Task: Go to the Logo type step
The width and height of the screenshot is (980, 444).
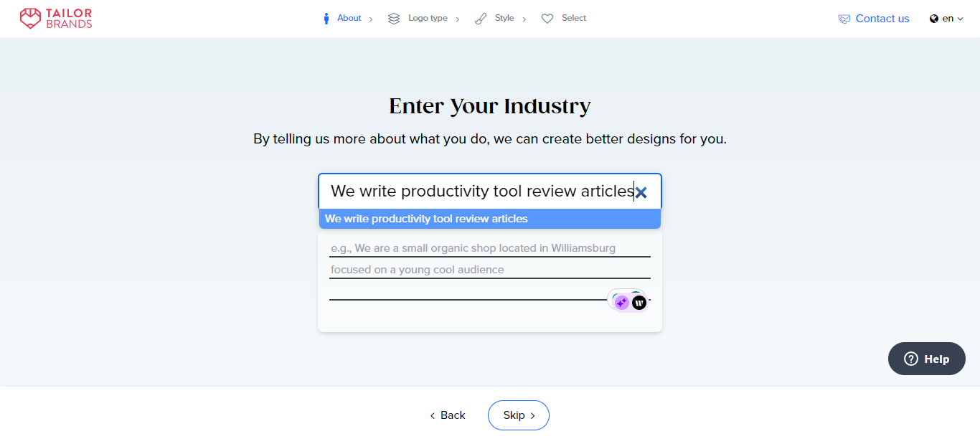Action: coord(428,19)
